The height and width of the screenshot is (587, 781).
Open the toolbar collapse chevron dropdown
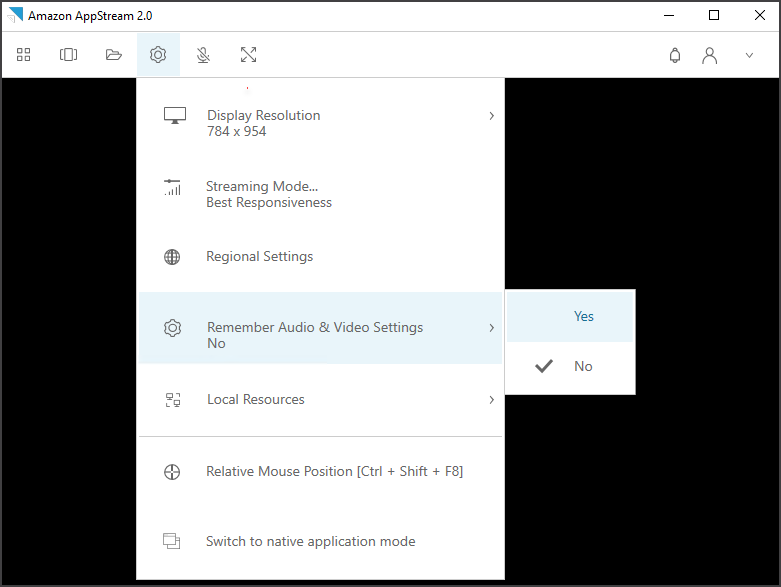pos(749,56)
